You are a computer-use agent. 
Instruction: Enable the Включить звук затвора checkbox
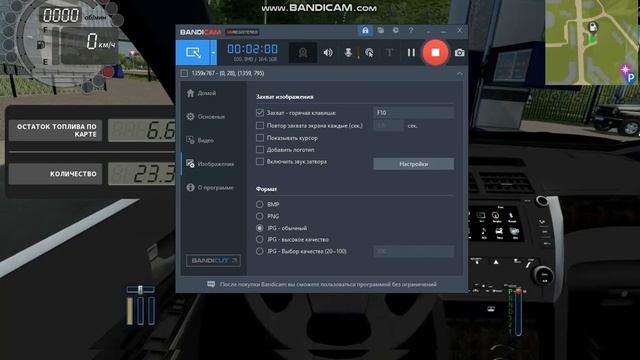coord(260,162)
